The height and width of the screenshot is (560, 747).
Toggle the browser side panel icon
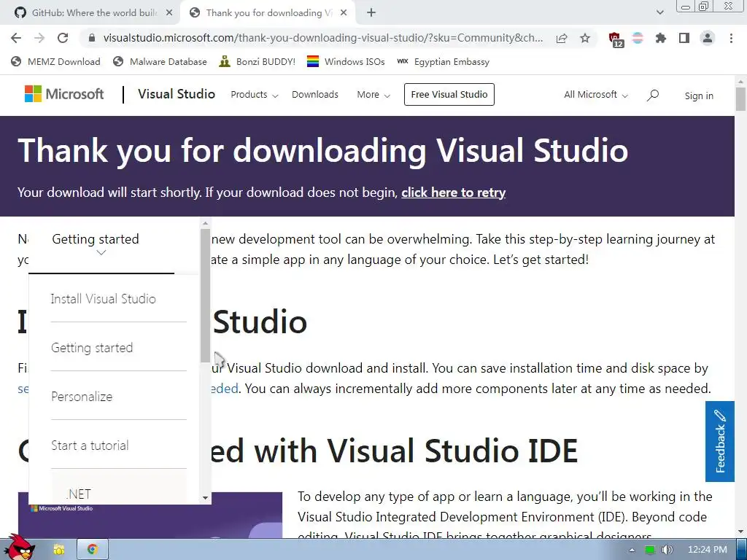pyautogui.click(x=684, y=38)
